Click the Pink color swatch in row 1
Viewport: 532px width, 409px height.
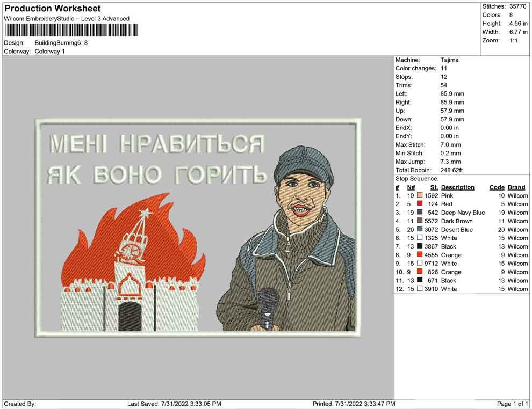420,195
